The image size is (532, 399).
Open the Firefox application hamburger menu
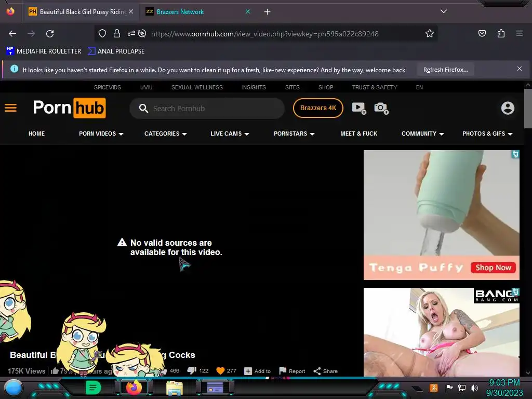point(519,33)
